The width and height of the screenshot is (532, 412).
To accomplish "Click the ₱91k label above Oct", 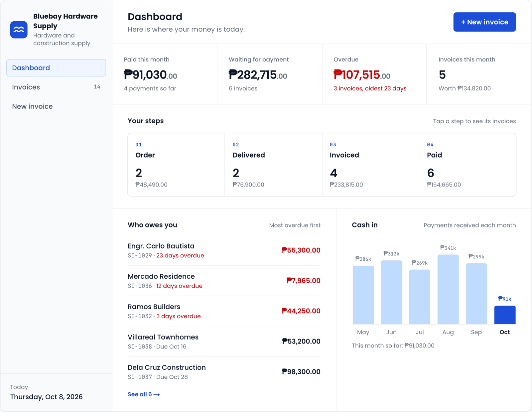I will pyautogui.click(x=505, y=299).
